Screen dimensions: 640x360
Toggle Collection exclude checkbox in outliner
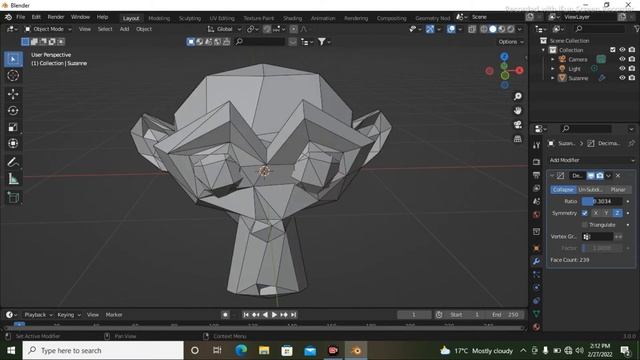[613, 50]
